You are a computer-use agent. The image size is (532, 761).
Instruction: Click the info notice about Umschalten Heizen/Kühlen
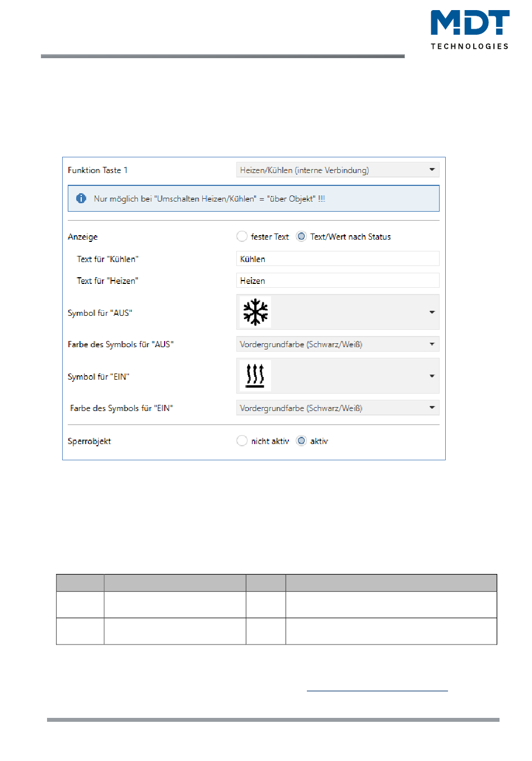209,199
